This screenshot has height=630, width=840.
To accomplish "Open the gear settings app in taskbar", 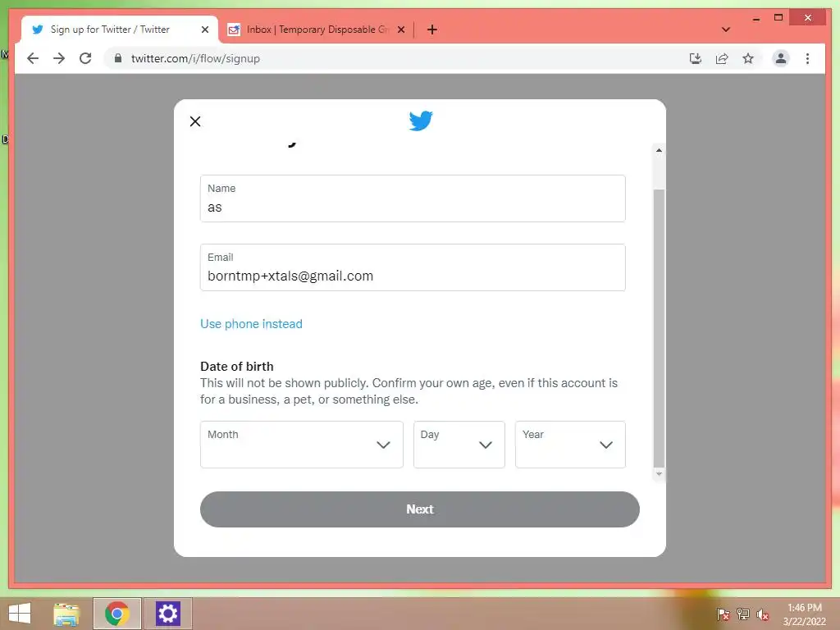I will point(167,614).
